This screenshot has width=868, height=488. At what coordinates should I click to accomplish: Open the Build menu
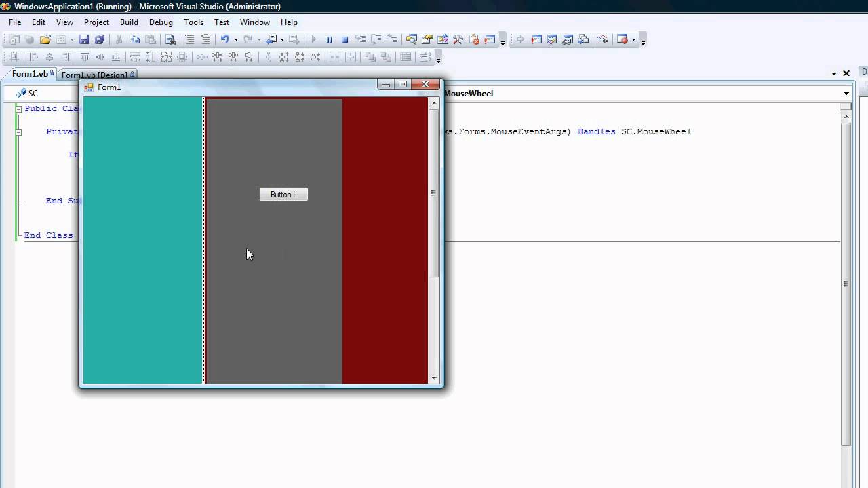point(129,22)
